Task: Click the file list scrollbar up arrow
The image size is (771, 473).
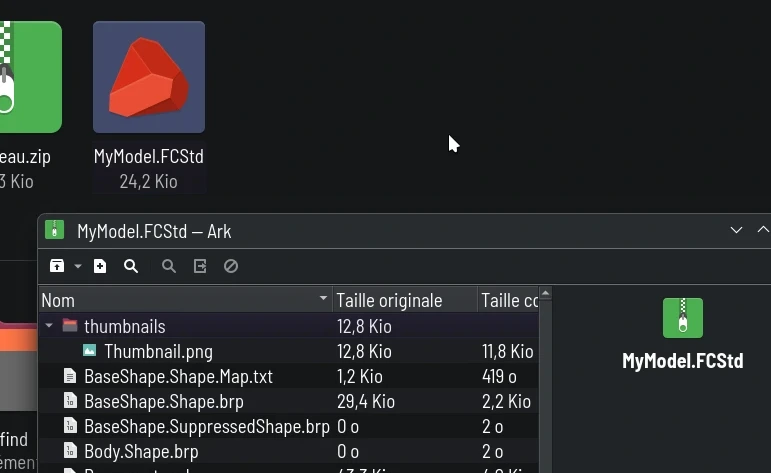Action: [x=545, y=294]
